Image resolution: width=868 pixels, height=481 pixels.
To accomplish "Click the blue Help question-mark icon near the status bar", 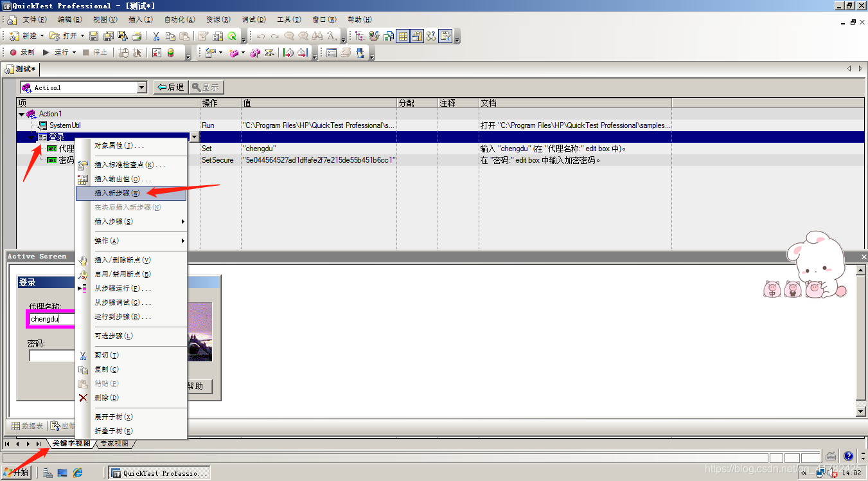I will 848,456.
